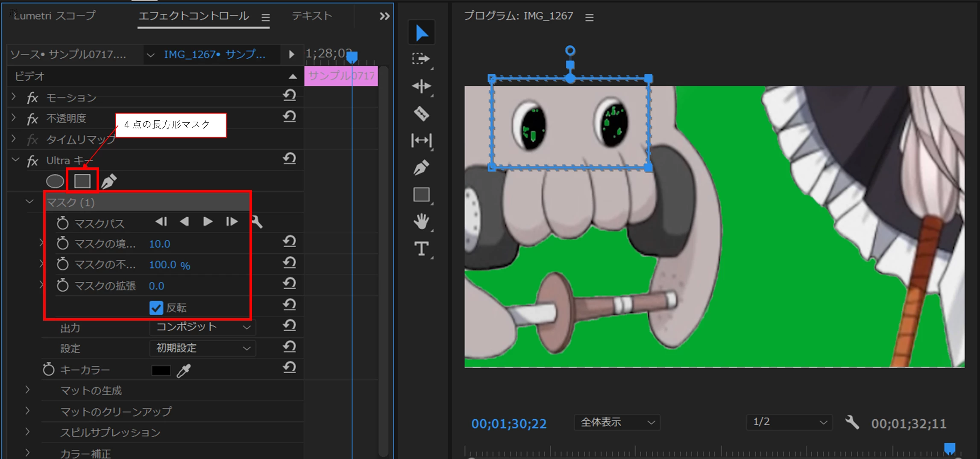Select the Rectangle tool in toolbar
Screen dimensions: 980x459
tap(421, 194)
